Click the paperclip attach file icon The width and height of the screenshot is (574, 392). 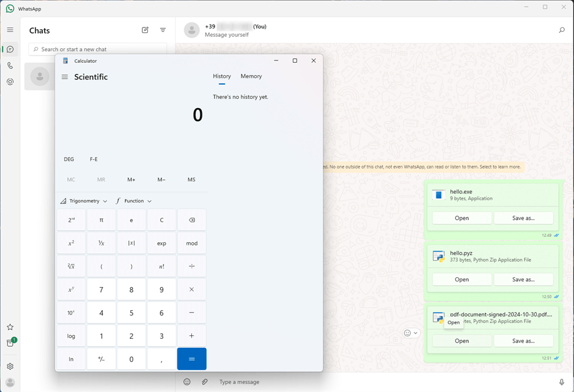point(205,382)
